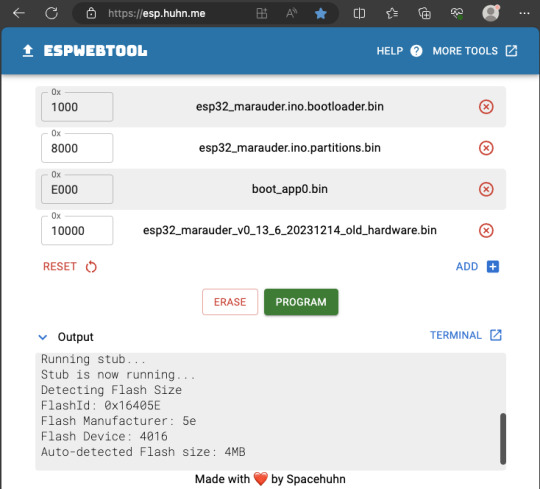Focus the 10000 offset address field
The image size is (540, 489).
click(77, 230)
